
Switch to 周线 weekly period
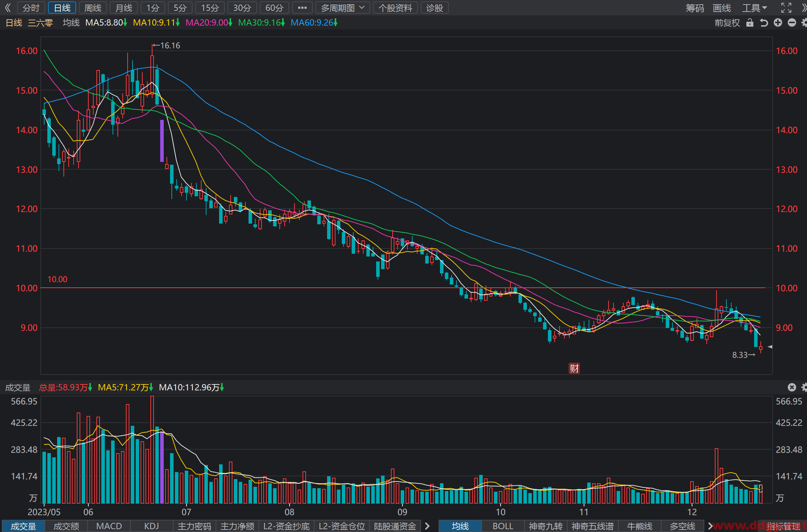click(93, 8)
